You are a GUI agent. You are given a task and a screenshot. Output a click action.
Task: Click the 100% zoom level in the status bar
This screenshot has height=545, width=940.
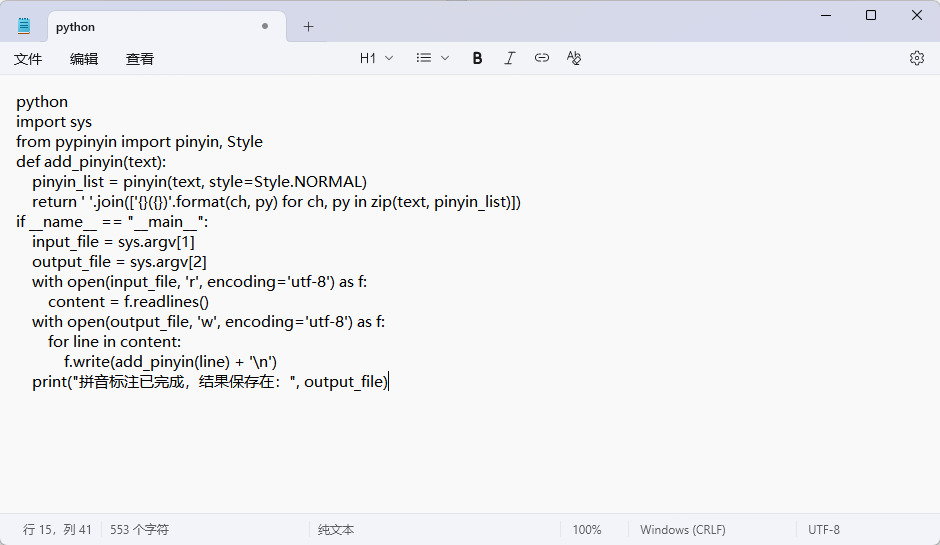tap(587, 530)
